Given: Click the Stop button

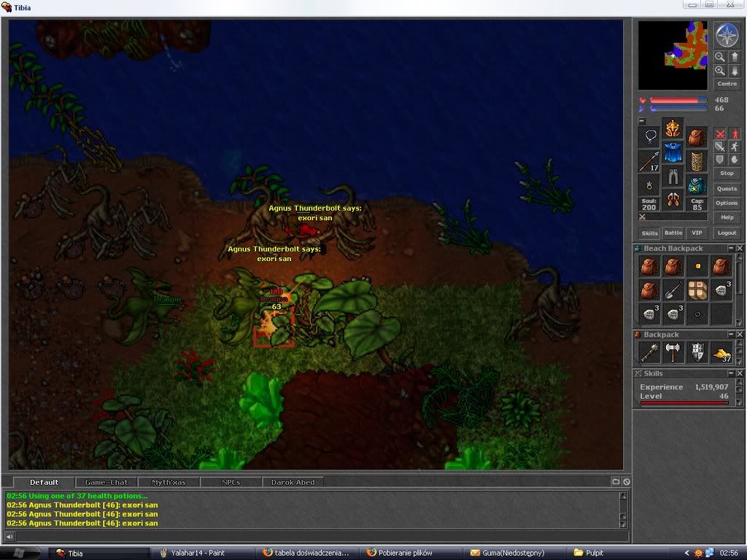Looking at the screenshot, I should (x=727, y=174).
